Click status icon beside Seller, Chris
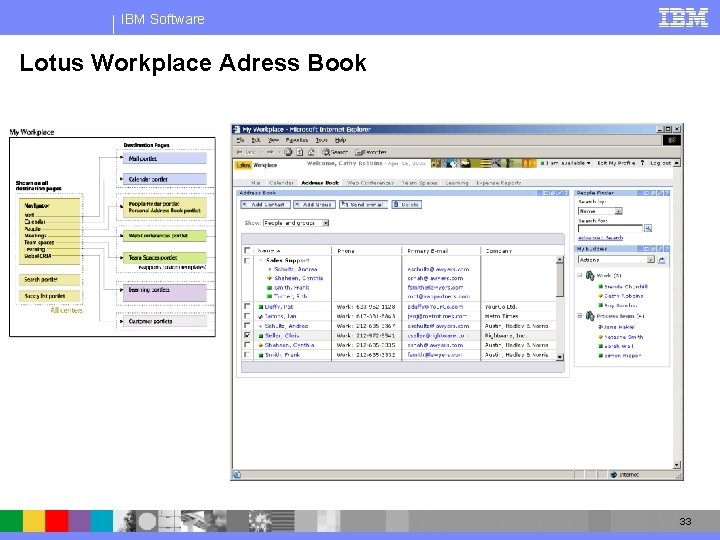720x540 pixels. point(261,336)
